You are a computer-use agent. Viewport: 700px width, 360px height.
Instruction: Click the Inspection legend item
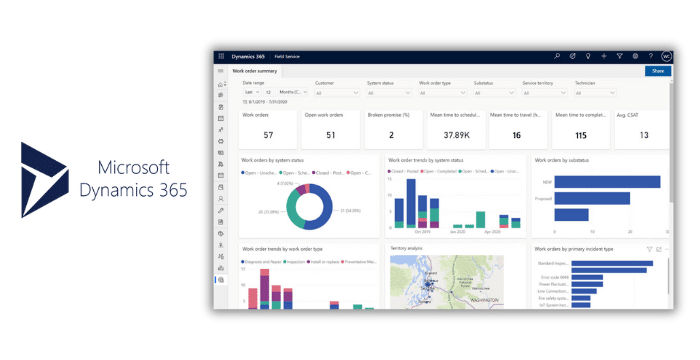click(294, 262)
